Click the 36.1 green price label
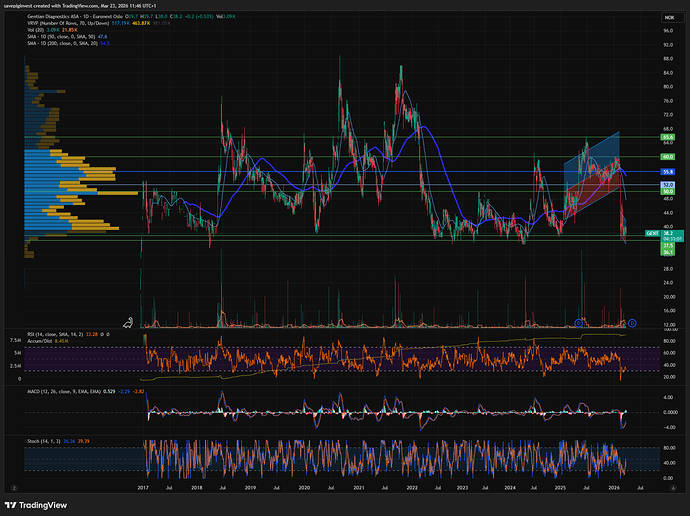Screen dimensions: 690x516 point(667,251)
